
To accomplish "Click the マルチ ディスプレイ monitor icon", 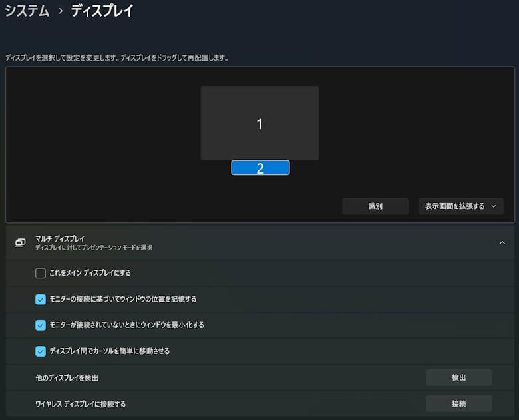I will click(x=20, y=243).
